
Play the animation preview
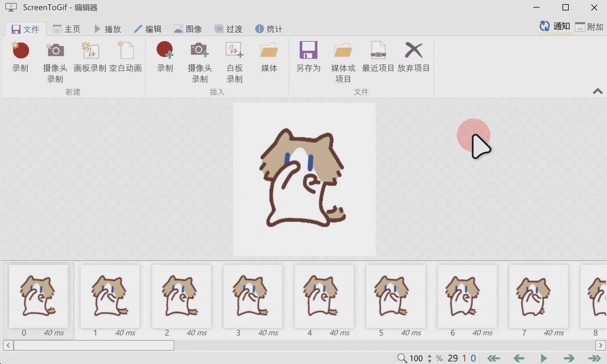pos(544,358)
